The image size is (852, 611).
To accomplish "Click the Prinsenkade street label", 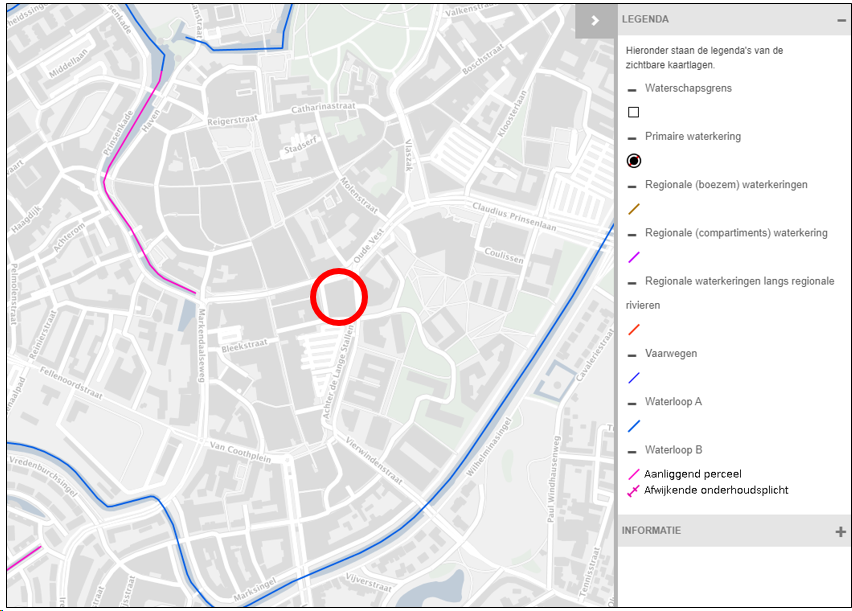I will tap(118, 133).
